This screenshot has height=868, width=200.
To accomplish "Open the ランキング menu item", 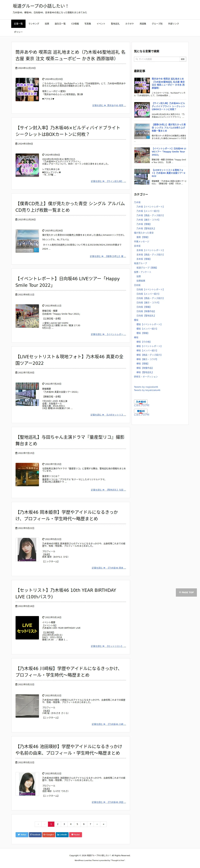I will click(34, 24).
